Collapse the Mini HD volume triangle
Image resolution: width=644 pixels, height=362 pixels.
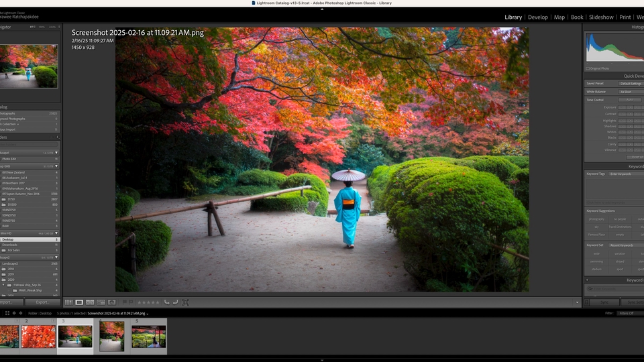56,233
